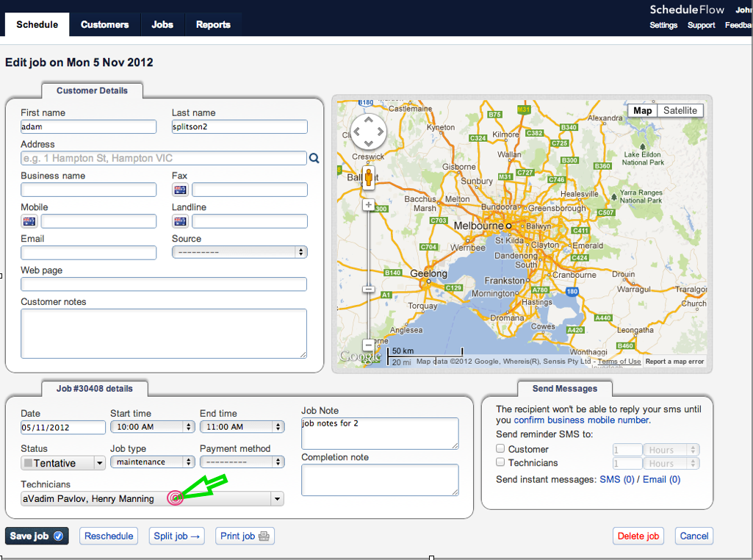Click the Save job button

[37, 536]
